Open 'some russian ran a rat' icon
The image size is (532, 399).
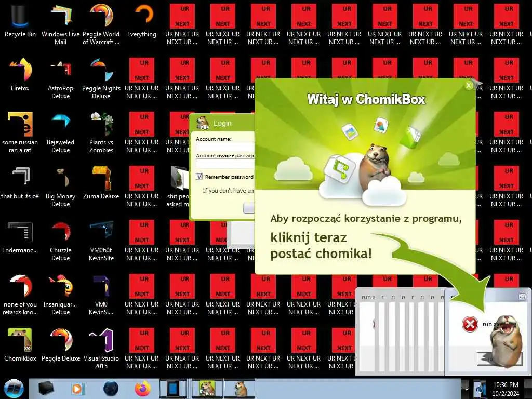[20, 132]
